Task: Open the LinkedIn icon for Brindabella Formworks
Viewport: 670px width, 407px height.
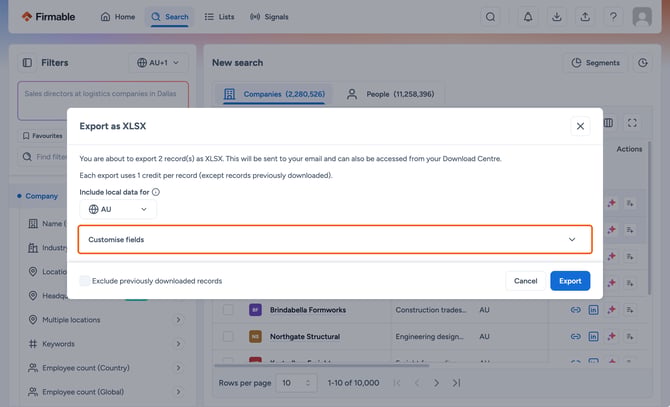Action: [593, 310]
